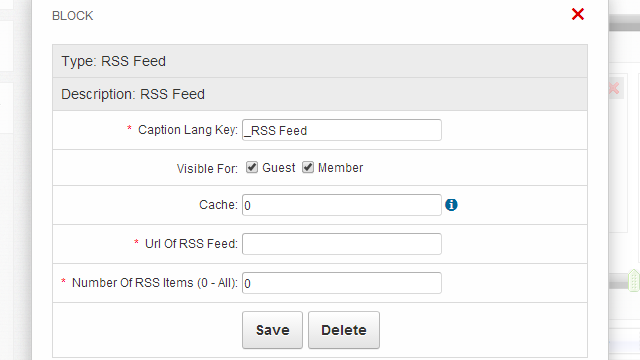Click the green handle icon at right edge
The image size is (640, 360).
tap(633, 280)
